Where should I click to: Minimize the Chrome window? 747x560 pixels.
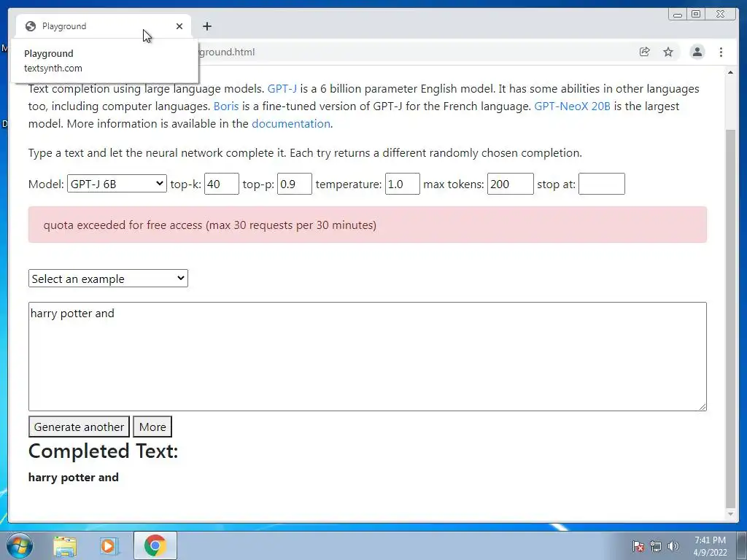[x=678, y=15]
